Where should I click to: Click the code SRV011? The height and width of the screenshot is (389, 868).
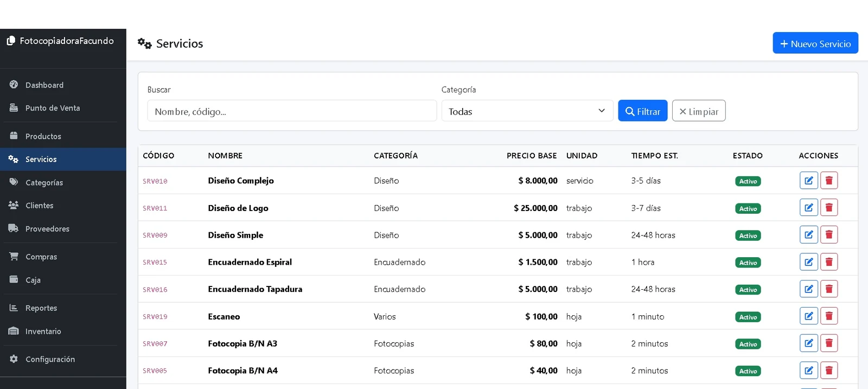[155, 208]
